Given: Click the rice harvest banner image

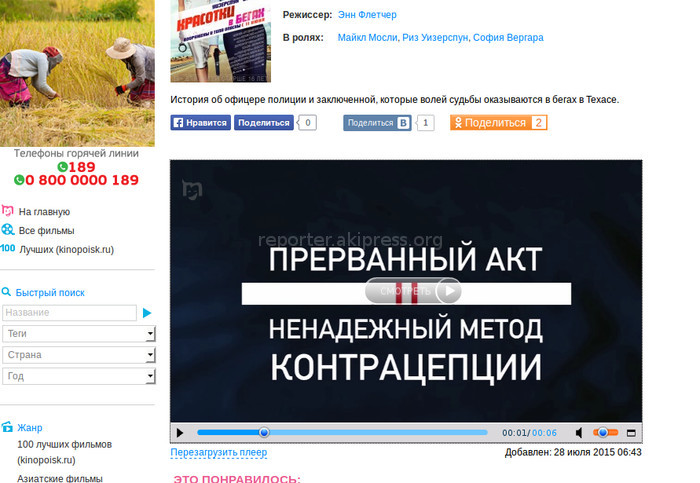Looking at the screenshot, I should click(77, 73).
